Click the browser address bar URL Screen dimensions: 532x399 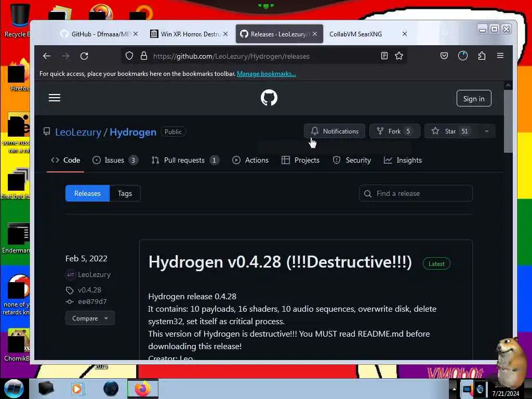(231, 56)
